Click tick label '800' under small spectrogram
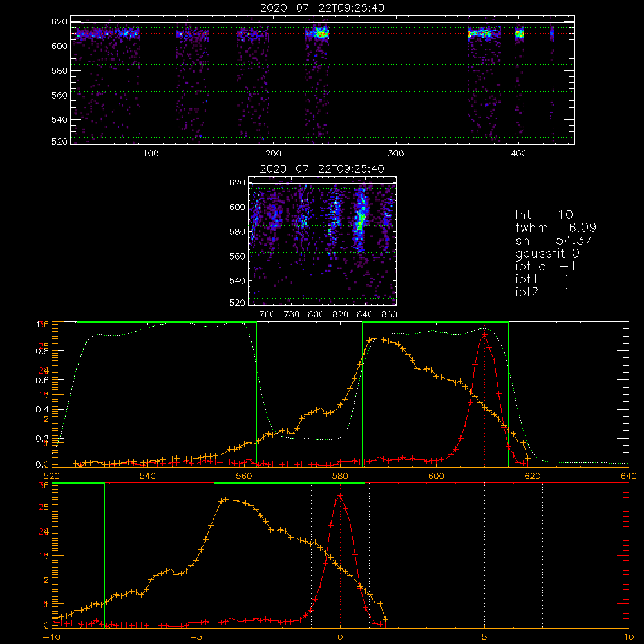Viewport: 644px width, 644px height. pyautogui.click(x=316, y=315)
